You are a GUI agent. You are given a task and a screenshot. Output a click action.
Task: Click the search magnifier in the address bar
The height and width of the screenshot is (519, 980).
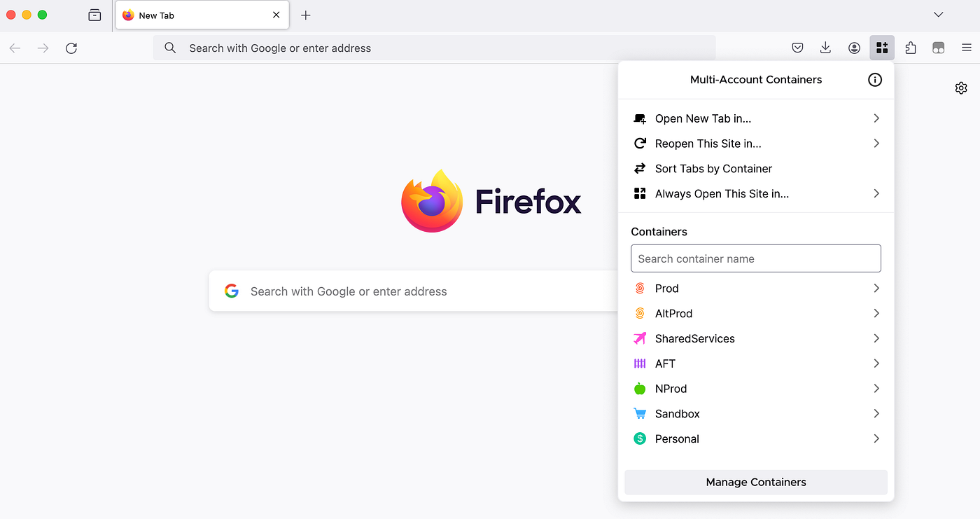[x=170, y=48]
